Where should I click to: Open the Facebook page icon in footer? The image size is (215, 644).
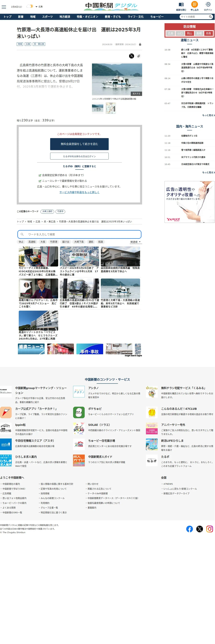click(189, 529)
